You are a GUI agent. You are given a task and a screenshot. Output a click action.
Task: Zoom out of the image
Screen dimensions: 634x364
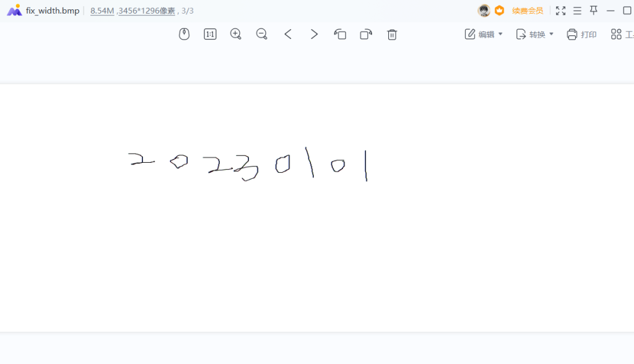tap(262, 35)
